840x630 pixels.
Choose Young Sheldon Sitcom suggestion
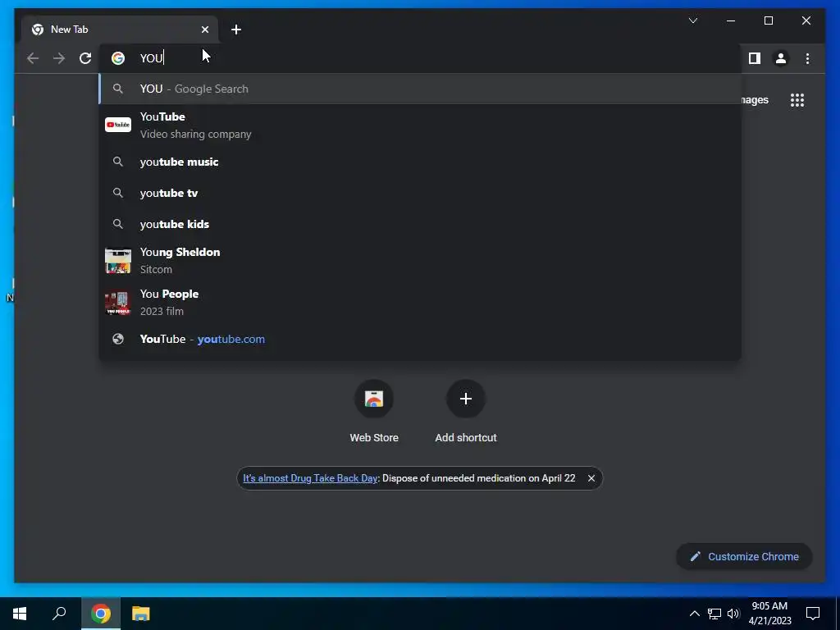(x=420, y=260)
